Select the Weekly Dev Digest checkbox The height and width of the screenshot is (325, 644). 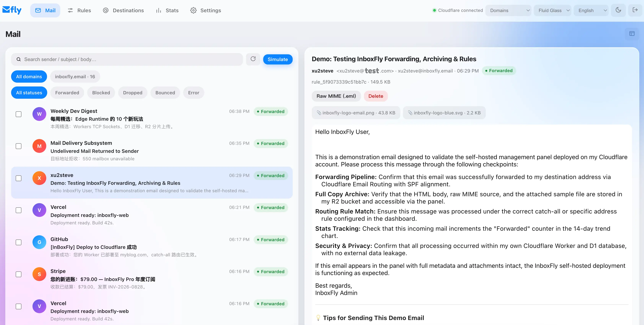19,114
